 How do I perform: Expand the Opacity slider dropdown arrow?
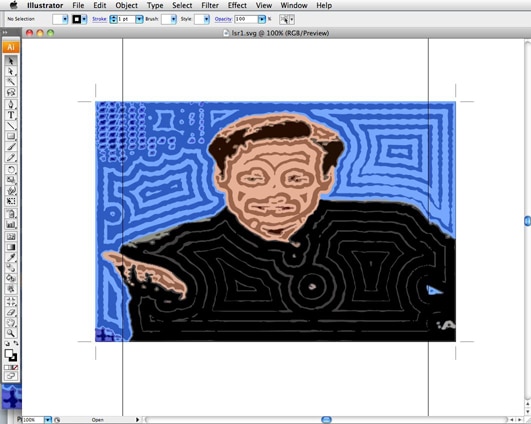tap(261, 19)
